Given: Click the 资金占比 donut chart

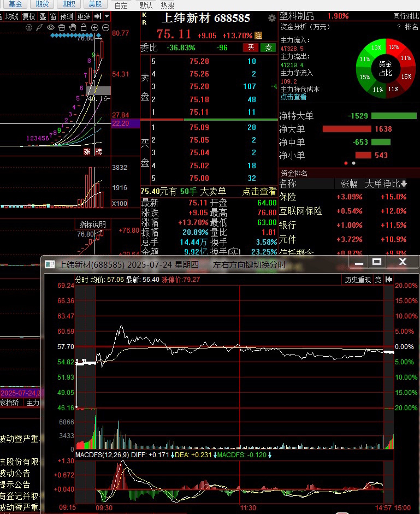Looking at the screenshot, I should click(x=386, y=68).
